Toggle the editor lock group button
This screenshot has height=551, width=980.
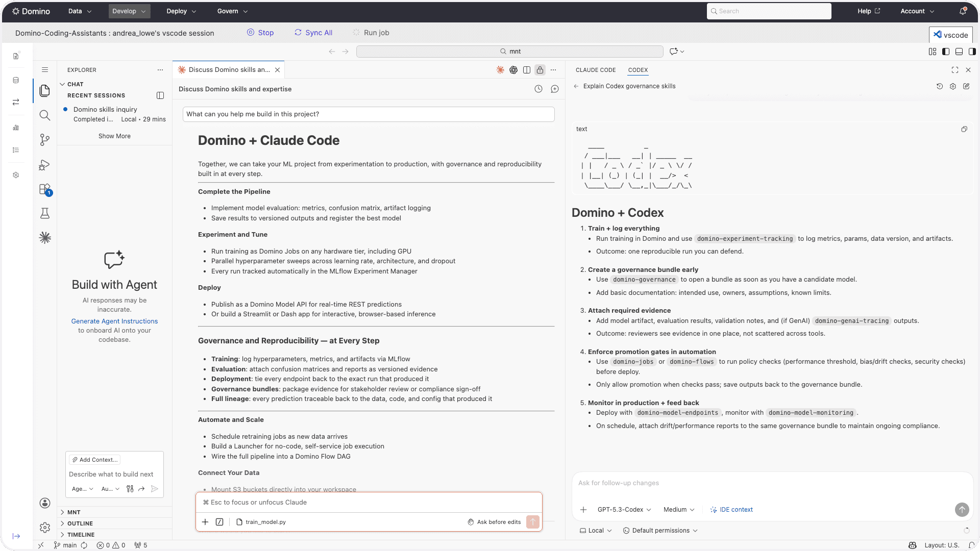pos(540,70)
